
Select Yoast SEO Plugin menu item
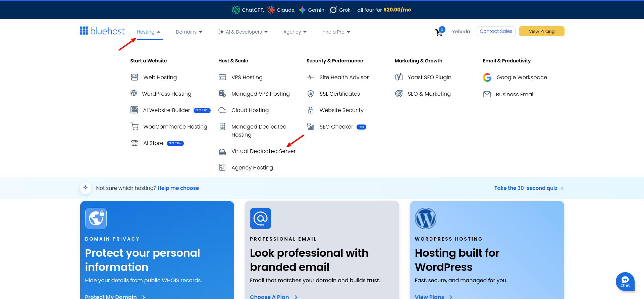click(x=429, y=77)
